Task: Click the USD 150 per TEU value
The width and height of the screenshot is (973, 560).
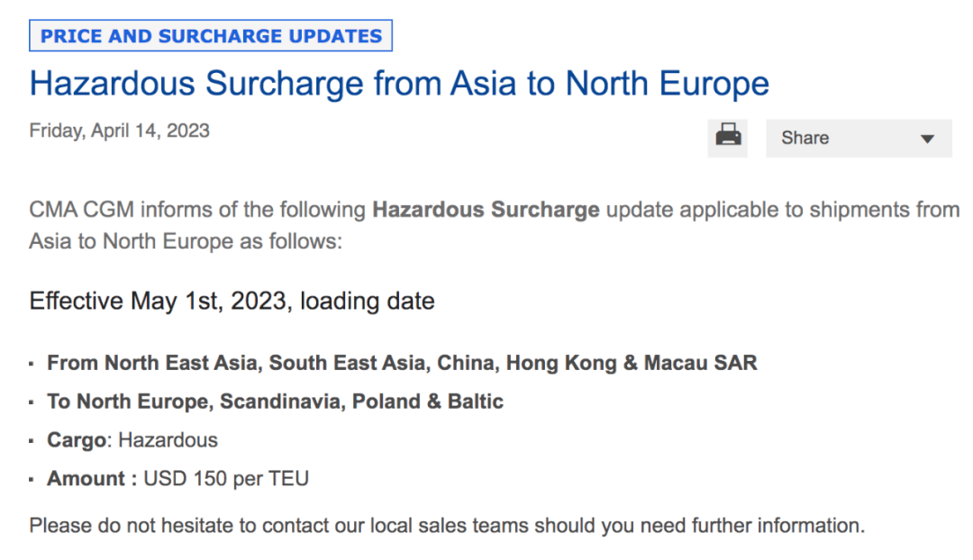Action: (226, 479)
